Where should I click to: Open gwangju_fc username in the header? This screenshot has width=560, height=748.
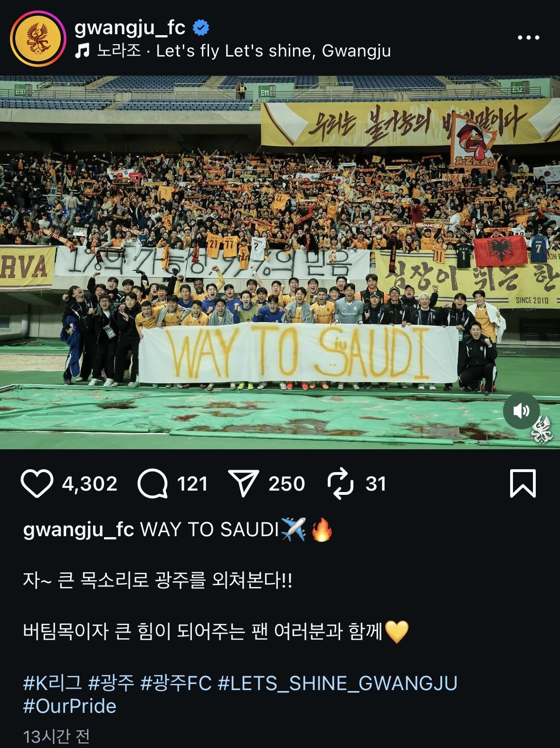(130, 28)
